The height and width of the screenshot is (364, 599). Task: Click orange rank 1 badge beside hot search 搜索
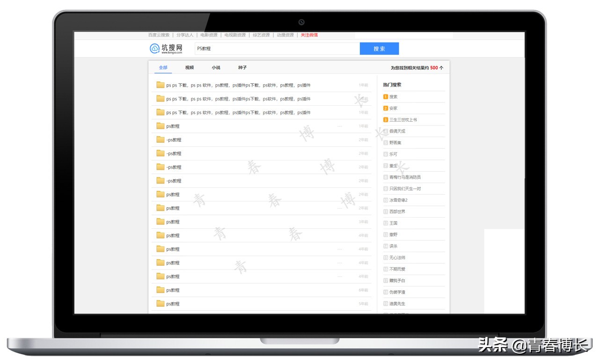pos(386,97)
